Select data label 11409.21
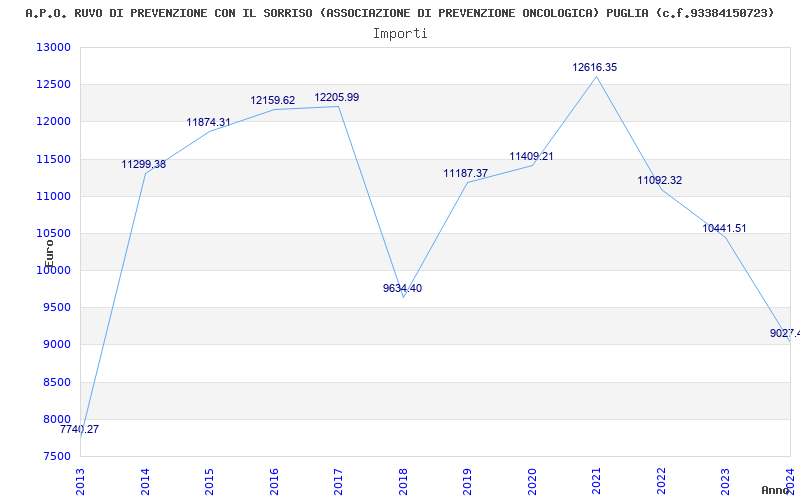The width and height of the screenshot is (800, 500). [x=531, y=156]
